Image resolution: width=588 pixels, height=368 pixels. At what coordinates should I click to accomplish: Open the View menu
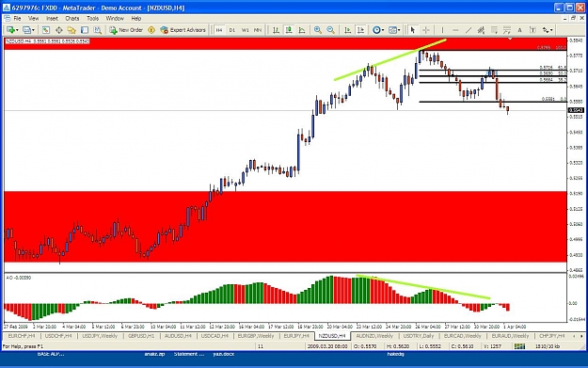33,19
